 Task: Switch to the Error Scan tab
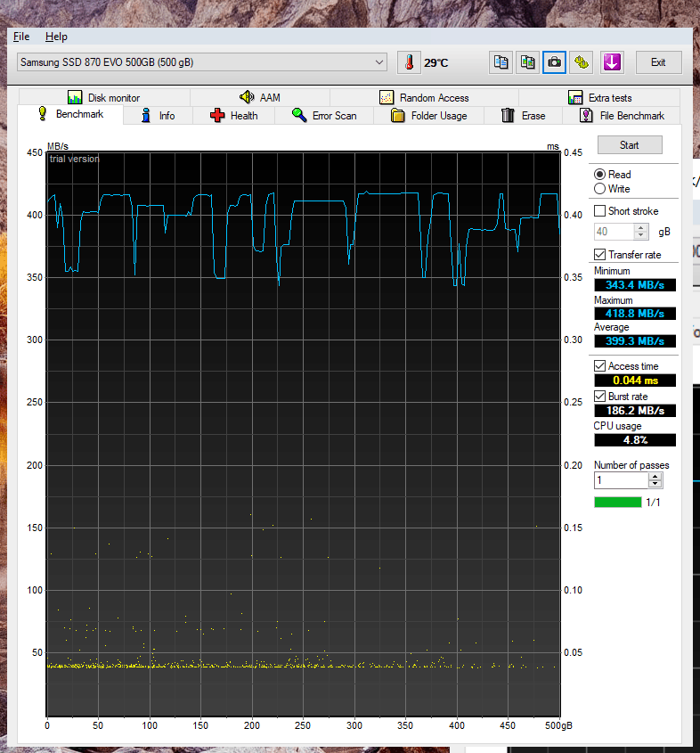324,116
